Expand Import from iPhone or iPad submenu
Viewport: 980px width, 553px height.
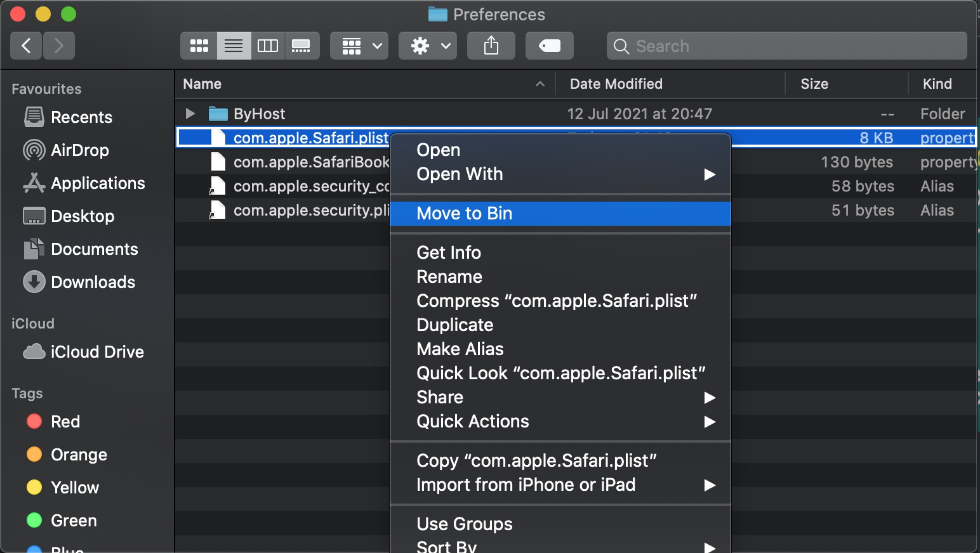(x=560, y=485)
